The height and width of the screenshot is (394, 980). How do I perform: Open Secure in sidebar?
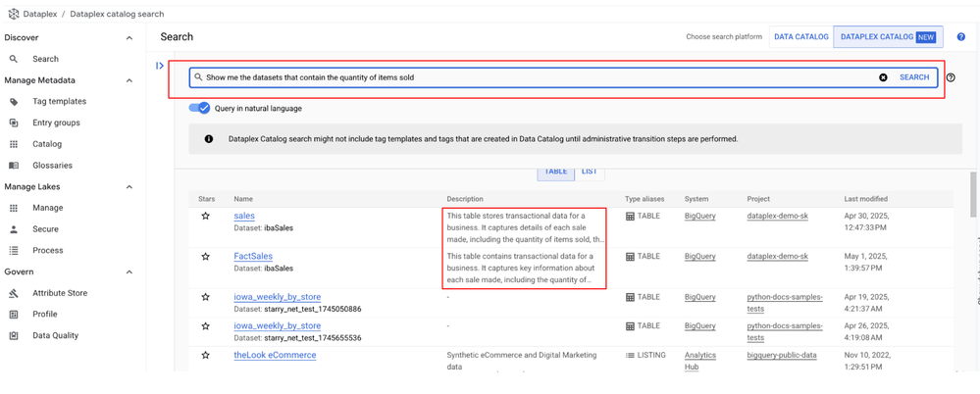46,229
